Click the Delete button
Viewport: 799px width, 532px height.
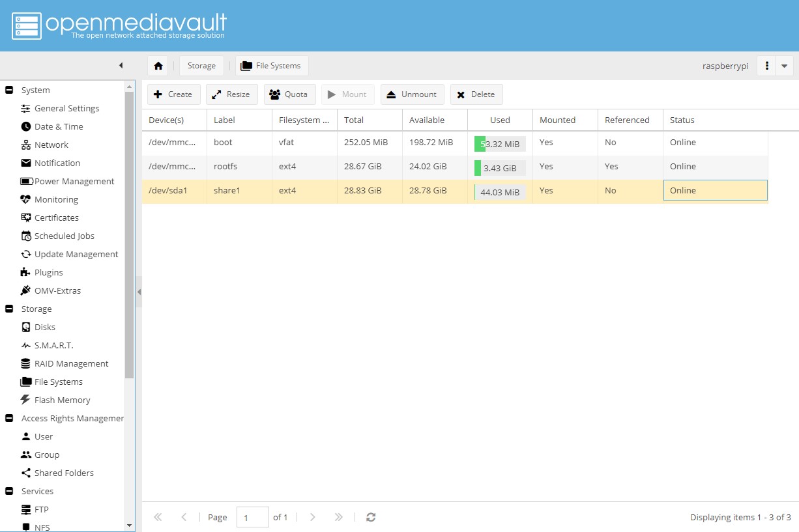476,94
